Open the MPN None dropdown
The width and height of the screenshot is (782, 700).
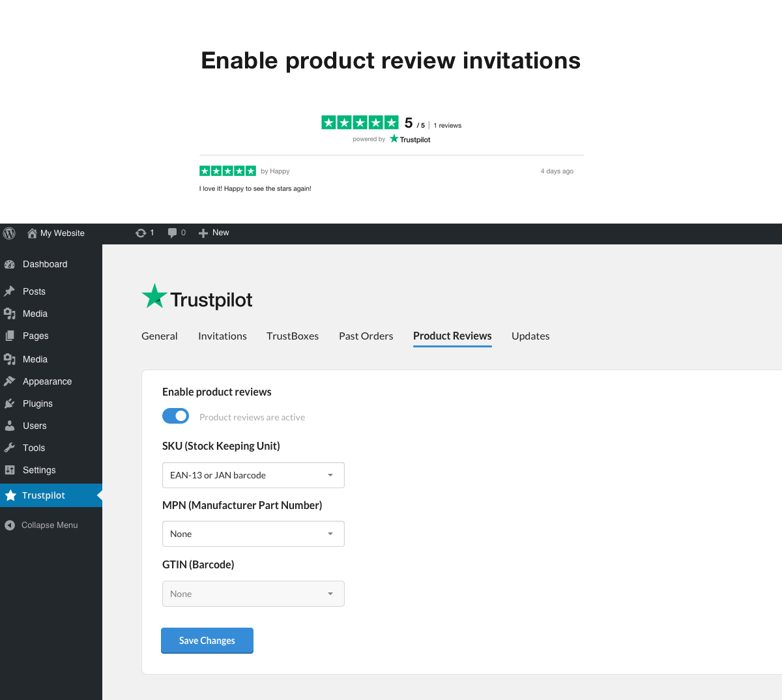tap(253, 534)
